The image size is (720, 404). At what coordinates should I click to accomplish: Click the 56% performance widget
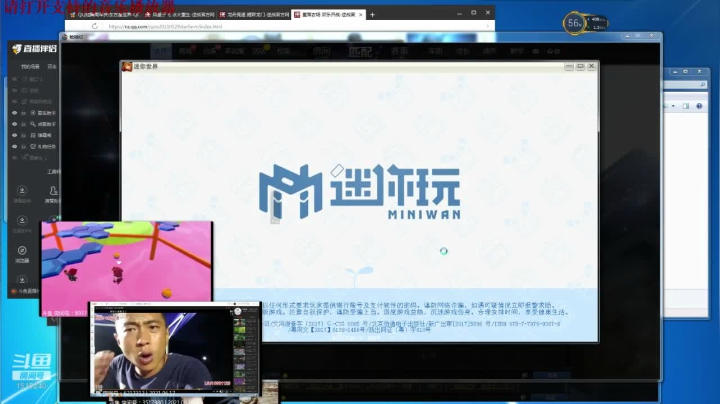tap(585, 23)
